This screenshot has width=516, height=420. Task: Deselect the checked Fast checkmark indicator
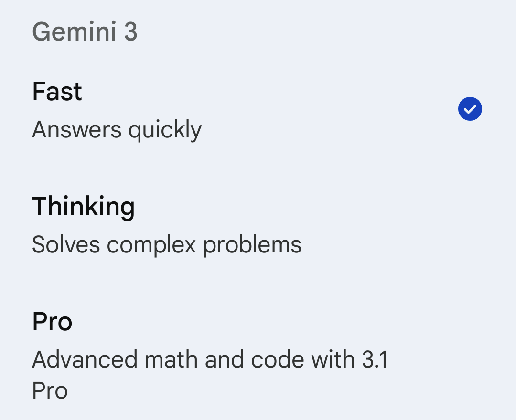(470, 109)
